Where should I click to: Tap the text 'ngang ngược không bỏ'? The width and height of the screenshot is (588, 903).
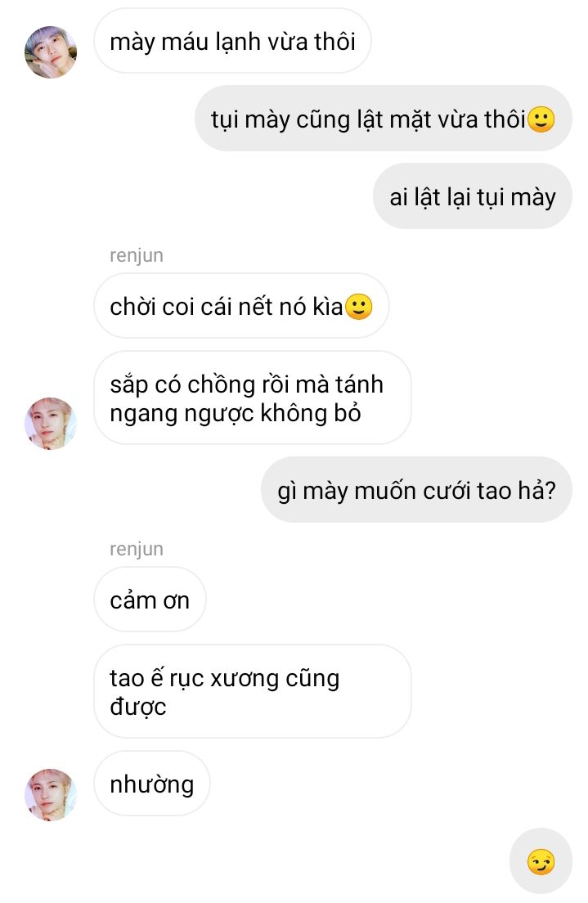click(235, 414)
